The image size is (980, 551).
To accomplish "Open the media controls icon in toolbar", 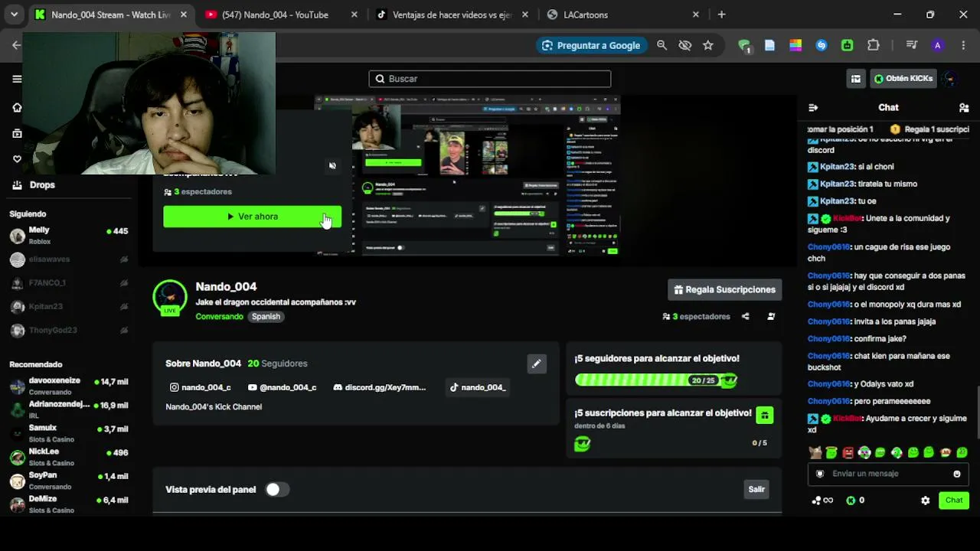I will tap(912, 45).
